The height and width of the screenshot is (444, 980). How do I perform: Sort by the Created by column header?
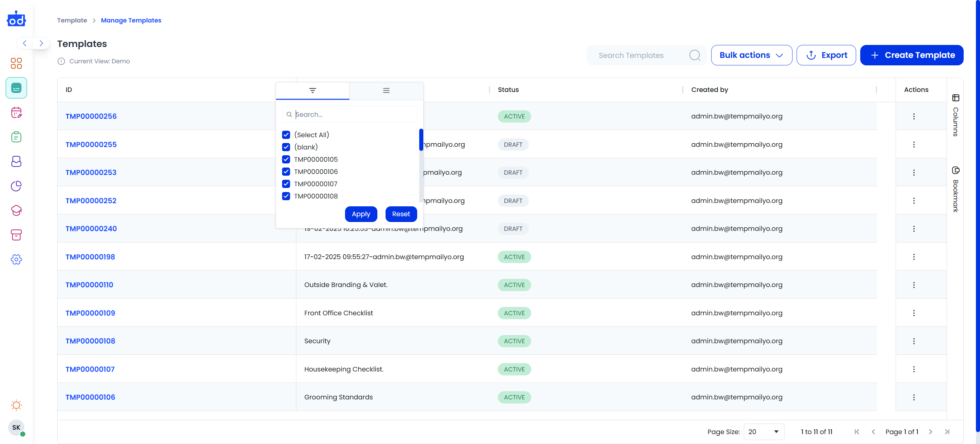709,90
